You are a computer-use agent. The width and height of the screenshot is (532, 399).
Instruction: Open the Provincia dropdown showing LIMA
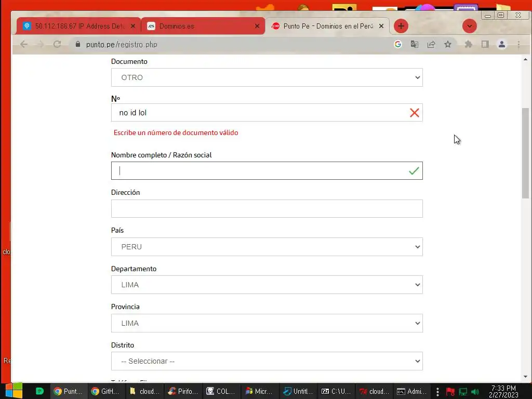tap(267, 323)
